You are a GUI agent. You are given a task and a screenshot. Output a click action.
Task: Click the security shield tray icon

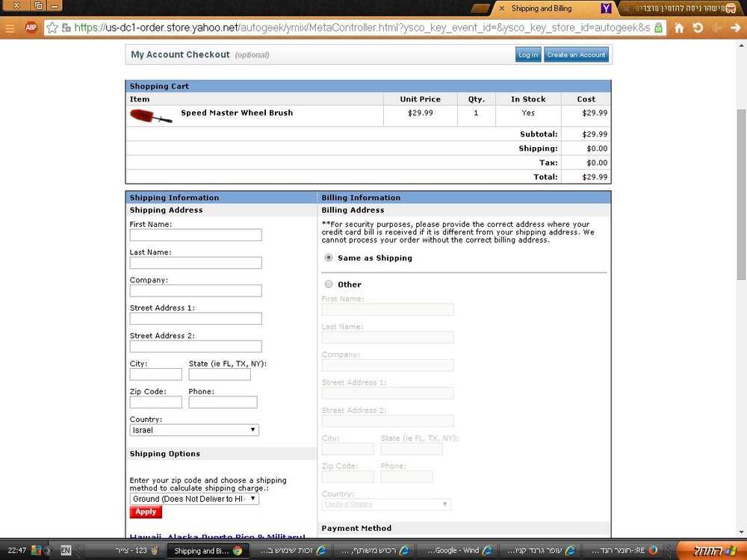click(x=36, y=550)
